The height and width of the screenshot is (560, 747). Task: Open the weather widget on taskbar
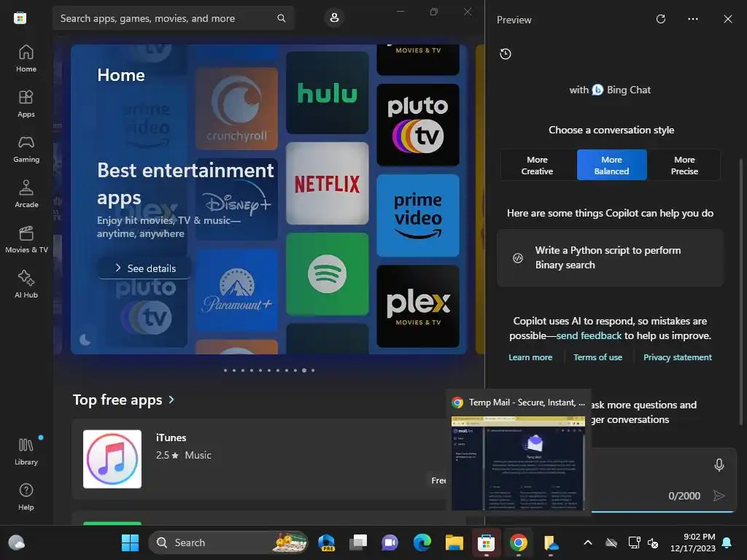coord(17,542)
